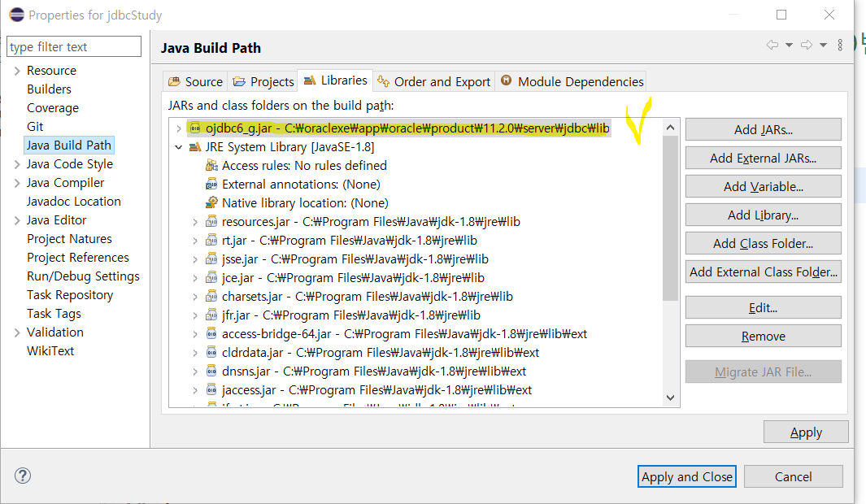Select WikiText in the sidebar
866x504 pixels.
point(50,350)
